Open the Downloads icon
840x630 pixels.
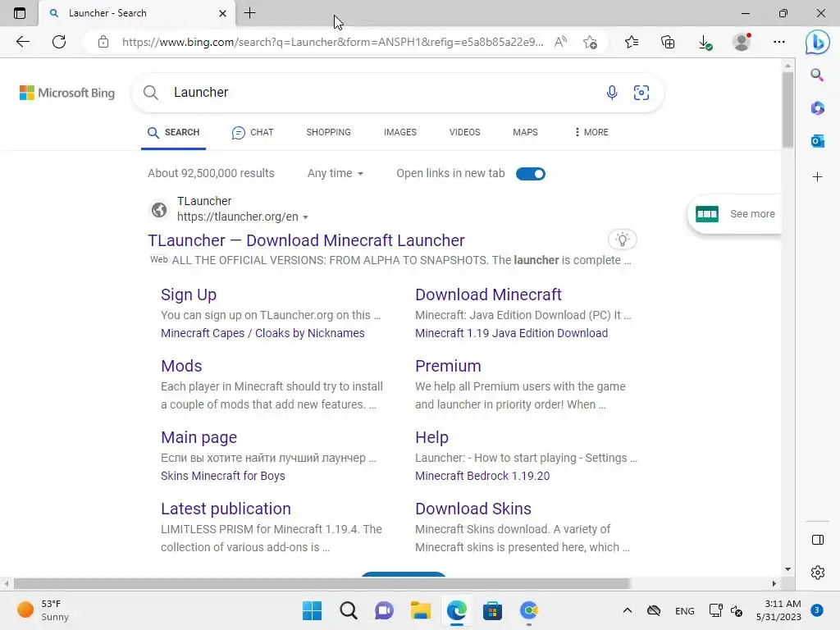[x=705, y=43]
